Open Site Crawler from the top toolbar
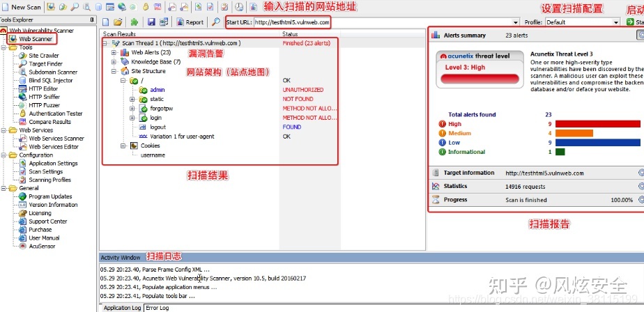The height and width of the screenshot is (312, 644). tap(63, 6)
